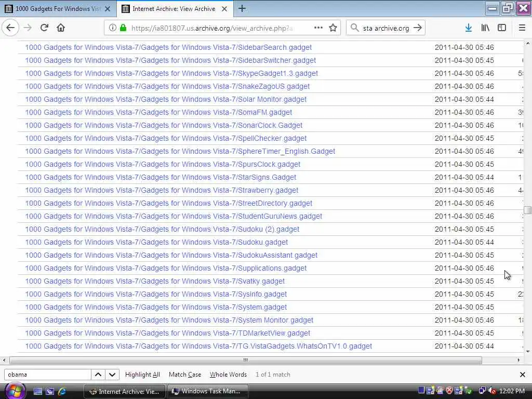Open Strawberry.gadget link
Viewport: 532px width, 399px height.
tap(162, 190)
